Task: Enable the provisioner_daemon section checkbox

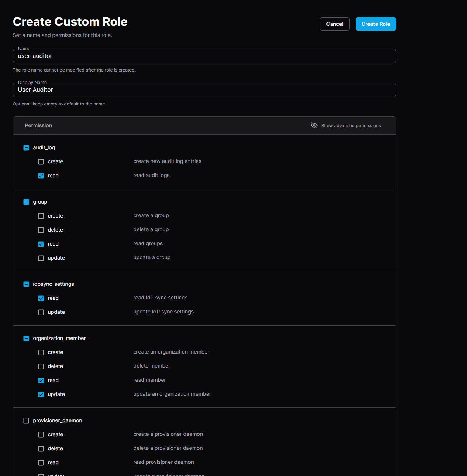Action: coord(26,420)
